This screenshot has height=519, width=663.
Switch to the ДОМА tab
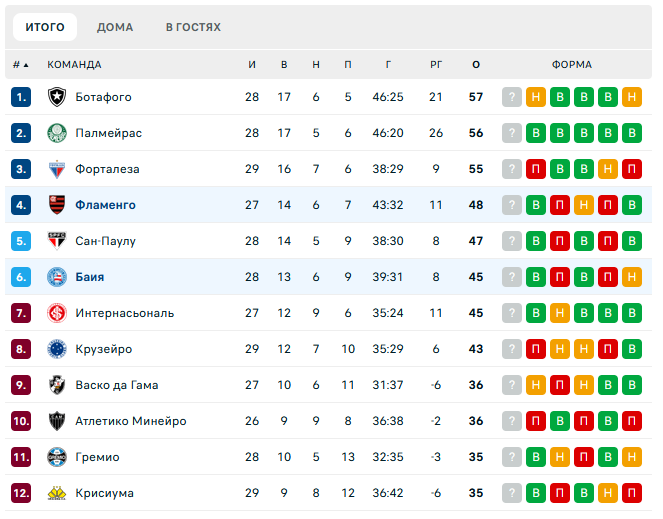click(115, 27)
